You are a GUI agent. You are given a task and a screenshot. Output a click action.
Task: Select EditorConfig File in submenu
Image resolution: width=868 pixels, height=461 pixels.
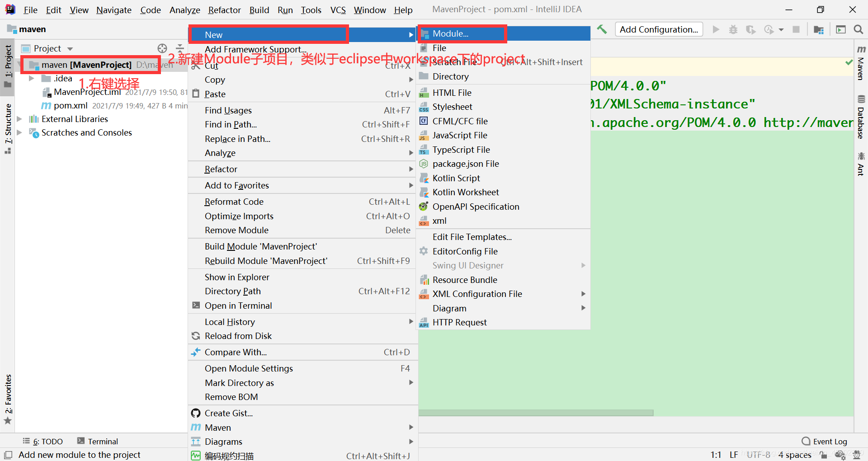(x=504, y=251)
